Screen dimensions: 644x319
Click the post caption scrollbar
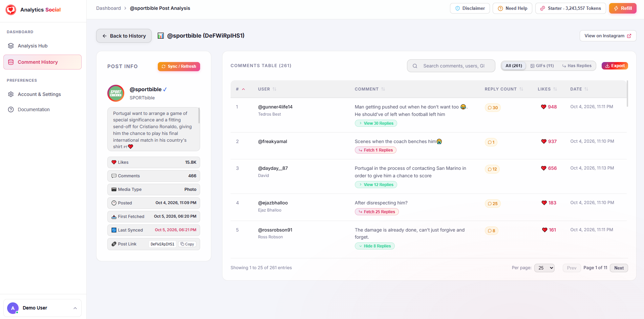pos(199,116)
